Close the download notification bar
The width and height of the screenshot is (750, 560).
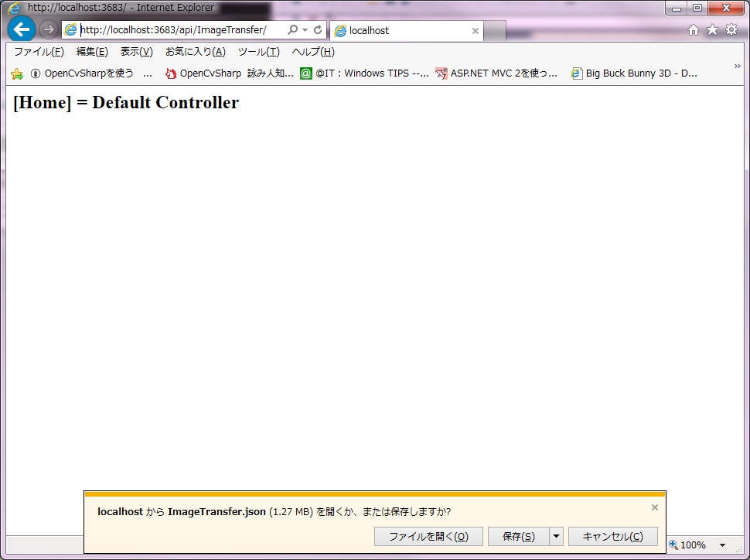click(x=655, y=507)
